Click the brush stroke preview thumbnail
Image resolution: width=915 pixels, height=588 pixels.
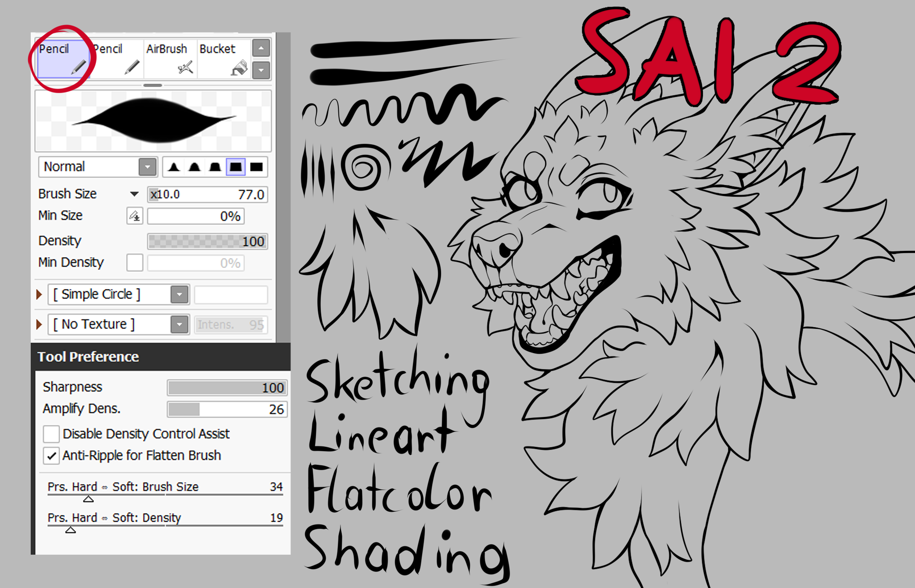[x=153, y=121]
